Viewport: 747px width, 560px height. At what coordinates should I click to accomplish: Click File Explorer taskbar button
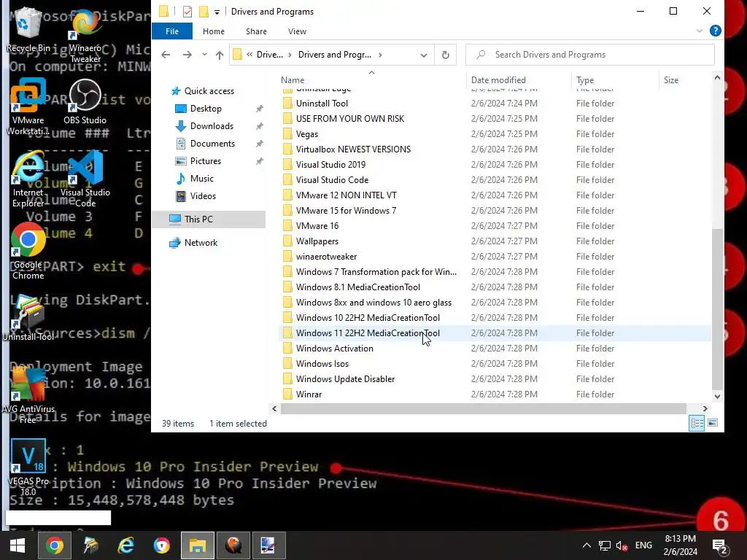(197, 545)
